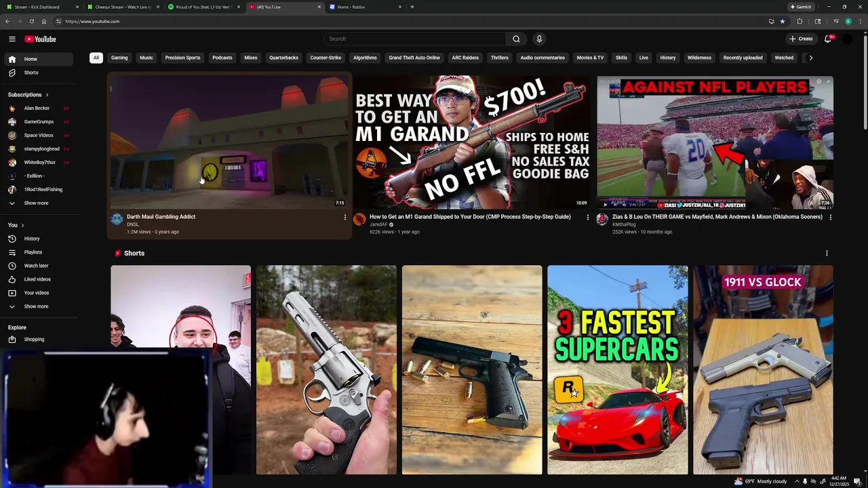Screen dimensions: 868x488
Task: Open Liked videos list
Action: [x=39, y=279]
